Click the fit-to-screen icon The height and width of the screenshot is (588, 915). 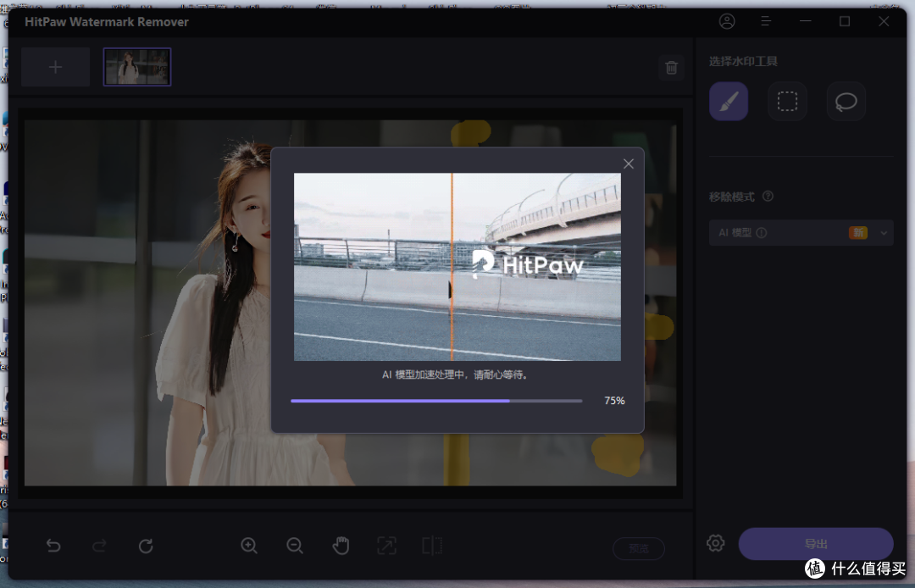386,546
